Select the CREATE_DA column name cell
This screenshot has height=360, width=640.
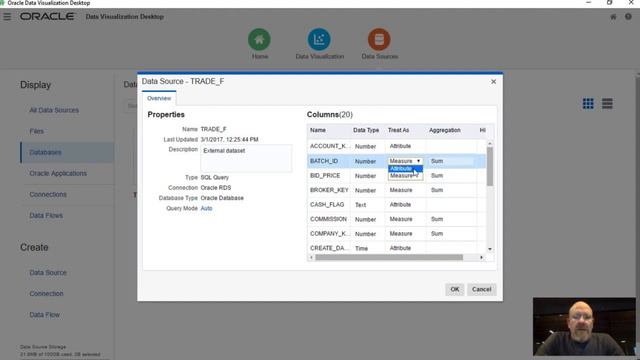[x=329, y=248]
